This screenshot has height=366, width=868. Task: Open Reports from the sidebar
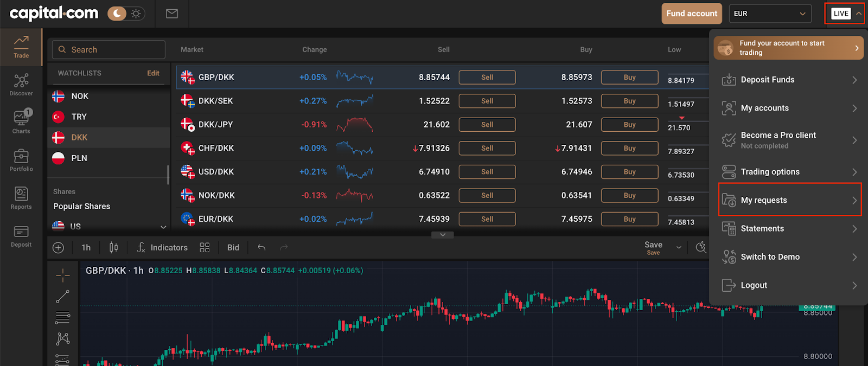click(21, 198)
